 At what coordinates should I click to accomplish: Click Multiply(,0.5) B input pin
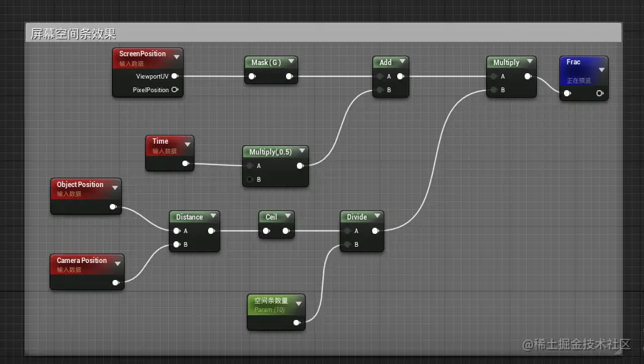pos(249,179)
